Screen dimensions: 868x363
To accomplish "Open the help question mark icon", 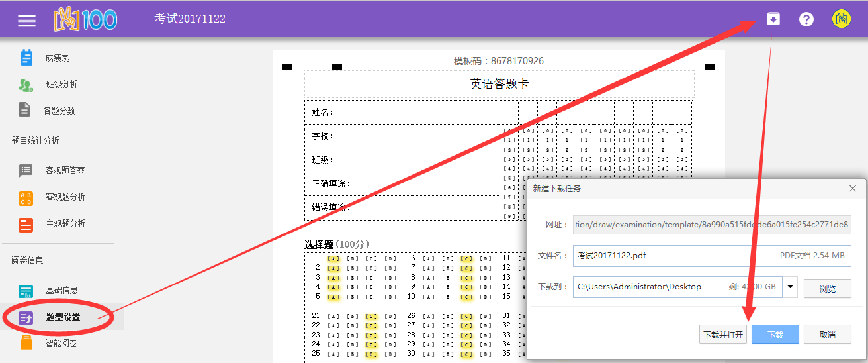I will (x=806, y=19).
